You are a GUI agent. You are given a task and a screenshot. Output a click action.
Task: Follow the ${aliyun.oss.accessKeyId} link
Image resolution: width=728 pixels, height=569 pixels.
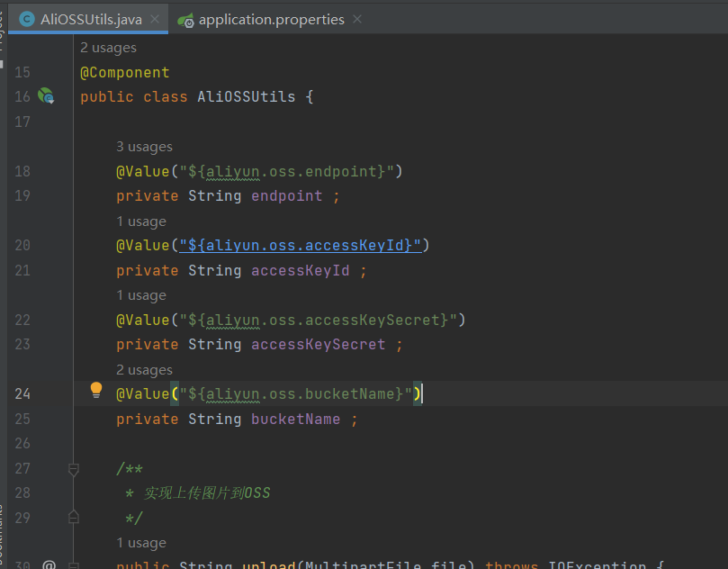point(301,245)
